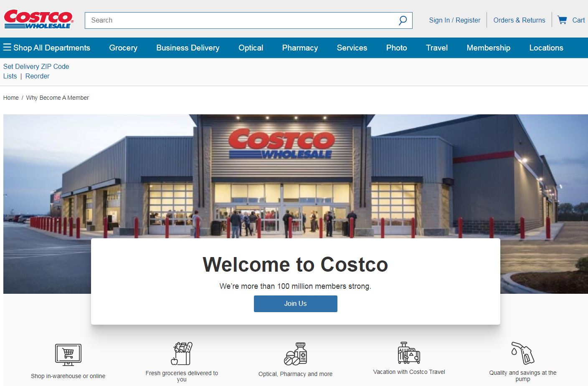Open the Lists link
The height and width of the screenshot is (386, 588).
click(10, 76)
